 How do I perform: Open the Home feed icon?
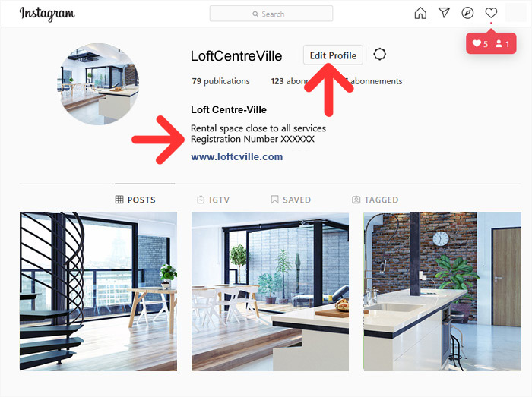tap(420, 13)
